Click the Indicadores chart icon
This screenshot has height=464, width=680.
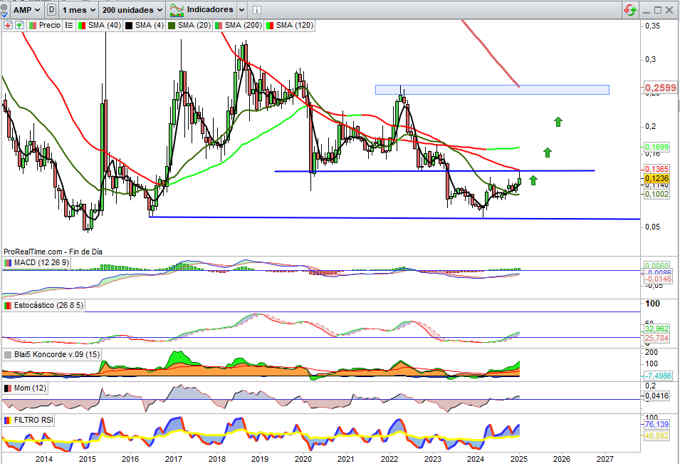[x=178, y=9]
